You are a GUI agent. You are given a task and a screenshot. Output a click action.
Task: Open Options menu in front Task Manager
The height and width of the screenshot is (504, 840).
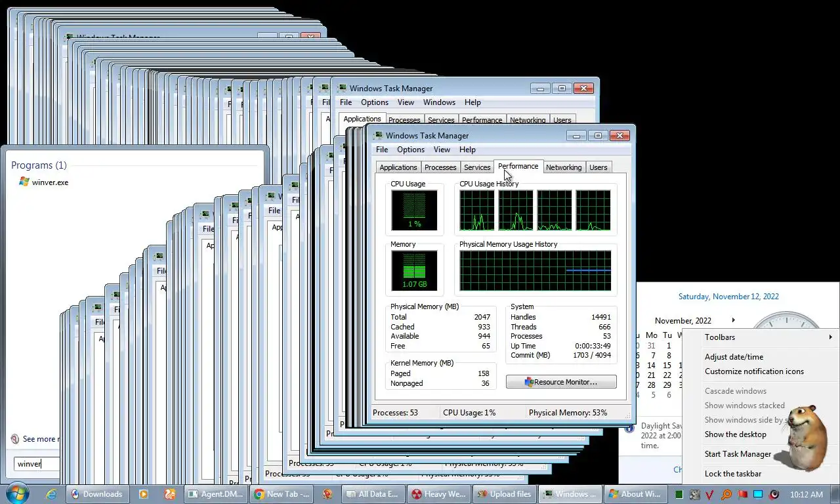point(411,150)
